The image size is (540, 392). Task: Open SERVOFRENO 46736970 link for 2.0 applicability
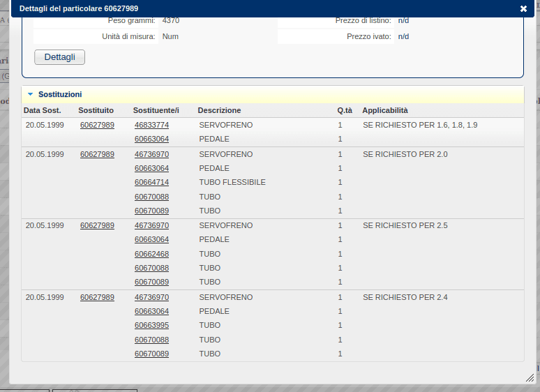click(151, 154)
